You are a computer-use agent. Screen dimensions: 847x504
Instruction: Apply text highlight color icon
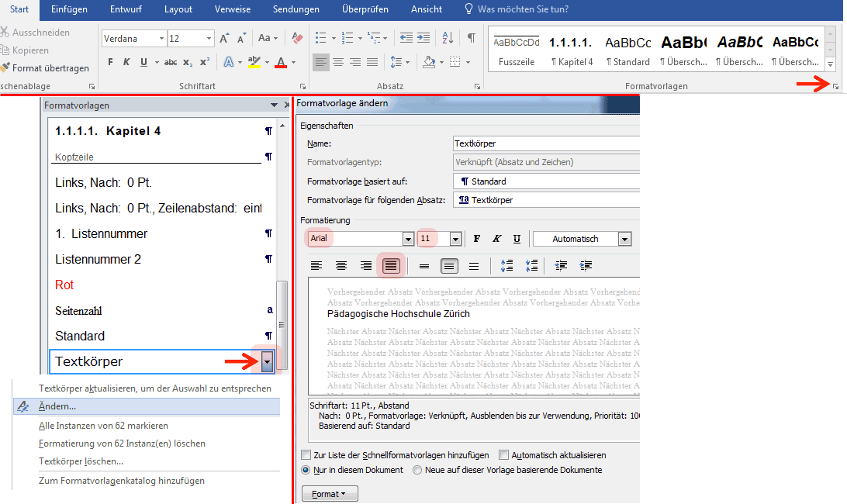(254, 62)
